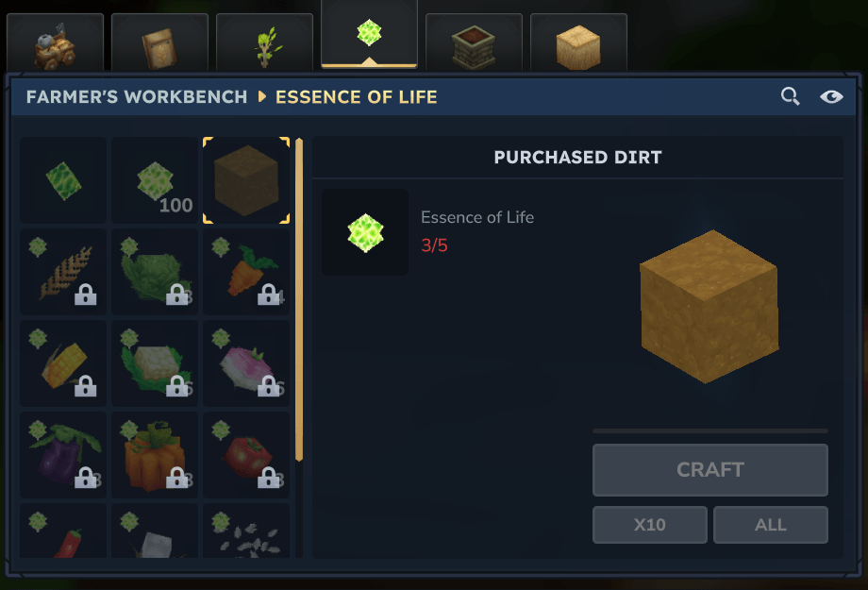This screenshot has width=868, height=590.
Task: Select the 100 Essence of Life recipe
Action: pyautogui.click(x=155, y=180)
